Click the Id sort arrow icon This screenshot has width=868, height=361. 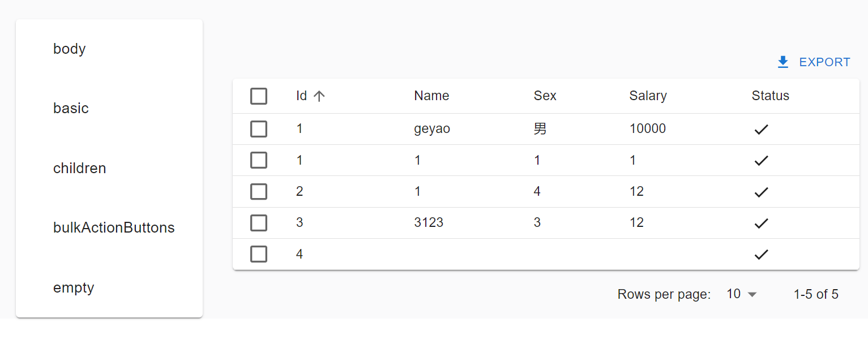[319, 96]
